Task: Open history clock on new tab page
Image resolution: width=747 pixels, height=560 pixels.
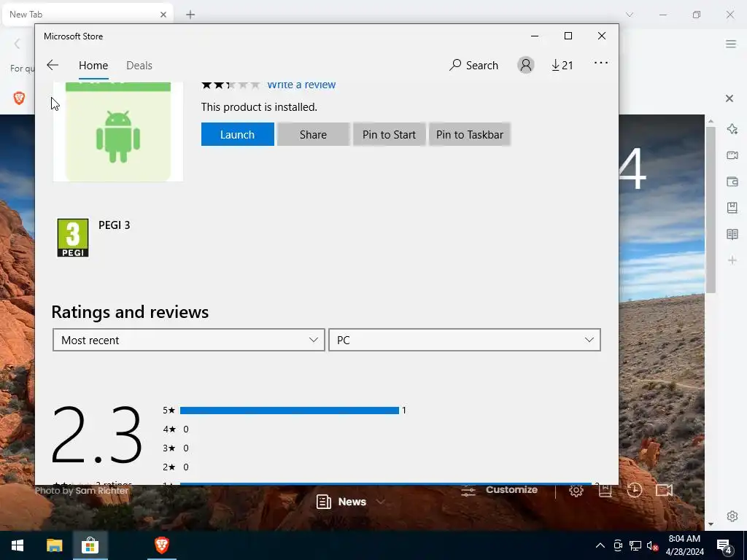Action: coord(634,490)
